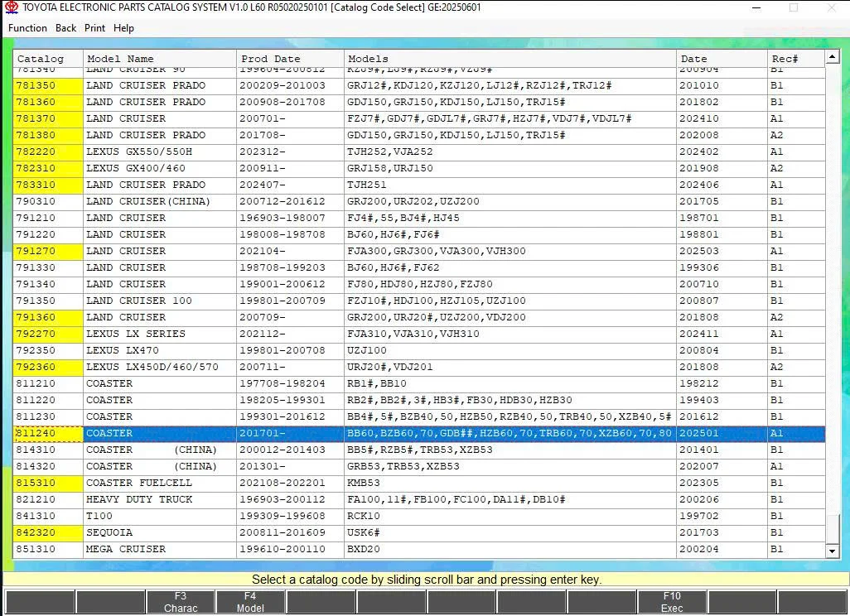
Task: Select the COASTER FUELCELL row
Action: [x=419, y=484]
